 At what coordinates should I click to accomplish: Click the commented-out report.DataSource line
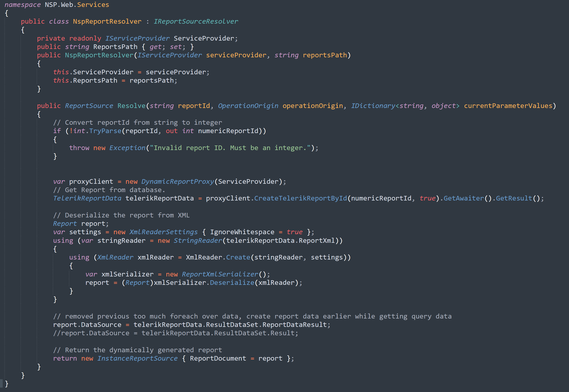click(x=175, y=333)
